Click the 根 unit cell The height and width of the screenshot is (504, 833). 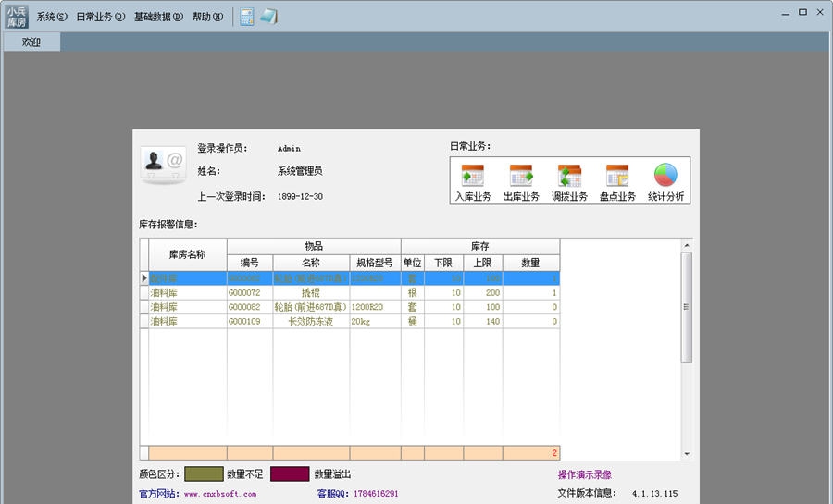pyautogui.click(x=412, y=293)
